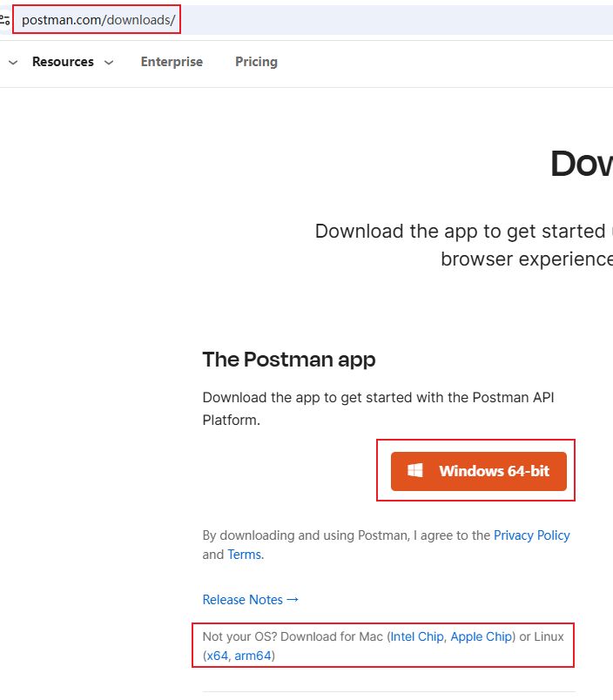Click the "Download the app to get started" subtitle

(461, 231)
